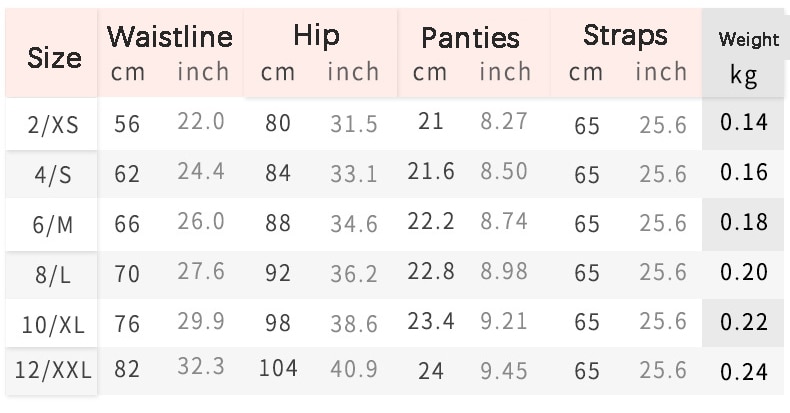Select the Weight kg header cell
Screen dimensions: 790x413
click(744, 53)
